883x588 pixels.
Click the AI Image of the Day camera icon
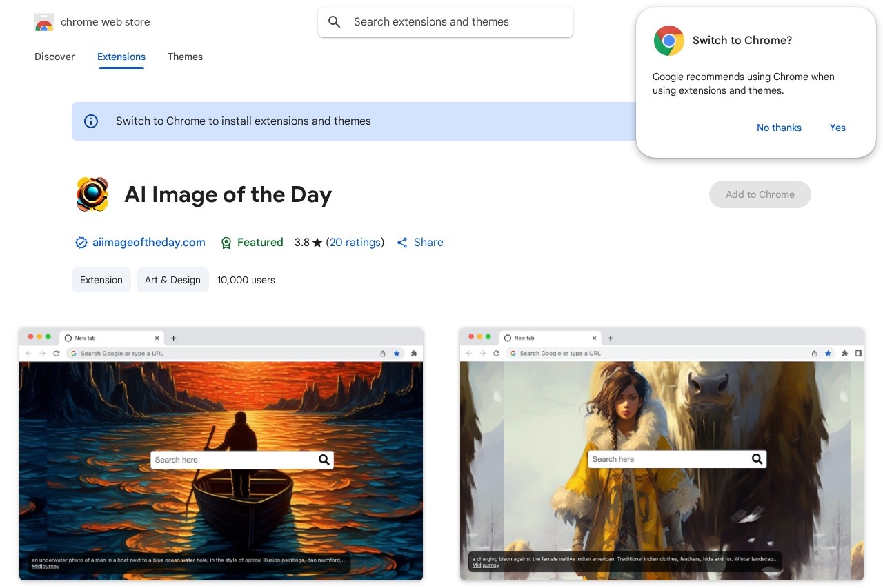tap(92, 194)
